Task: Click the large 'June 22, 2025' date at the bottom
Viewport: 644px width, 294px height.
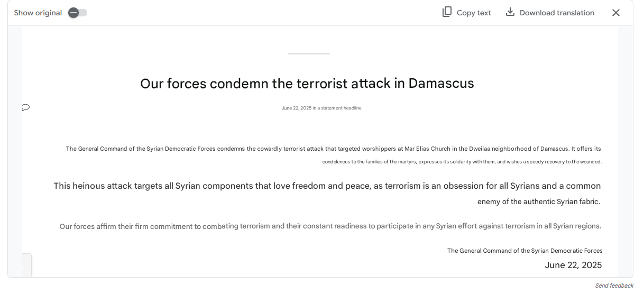Action: click(573, 265)
